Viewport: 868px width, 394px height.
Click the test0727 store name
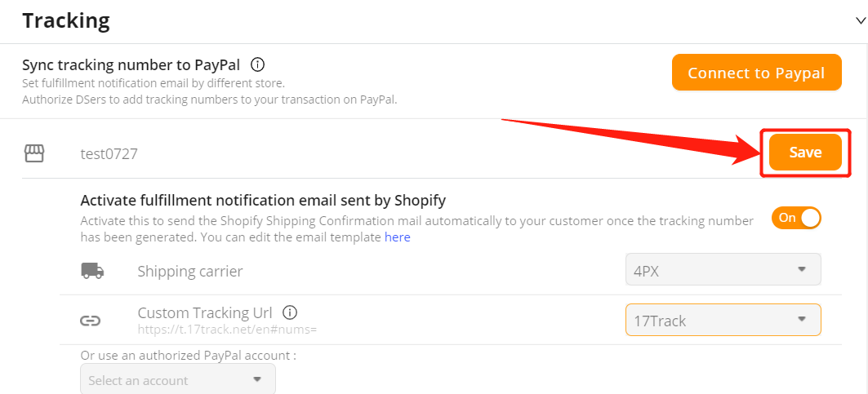pyautogui.click(x=109, y=154)
